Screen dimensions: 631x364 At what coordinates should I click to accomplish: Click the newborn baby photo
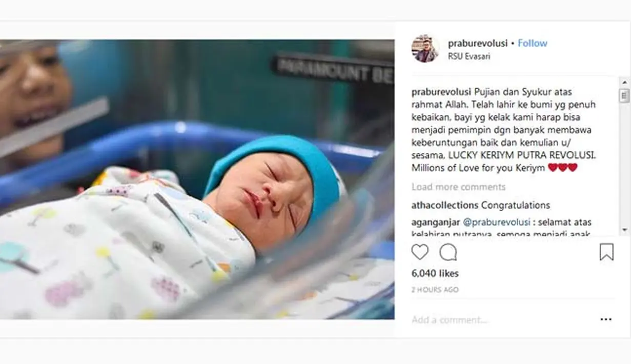coord(197,180)
